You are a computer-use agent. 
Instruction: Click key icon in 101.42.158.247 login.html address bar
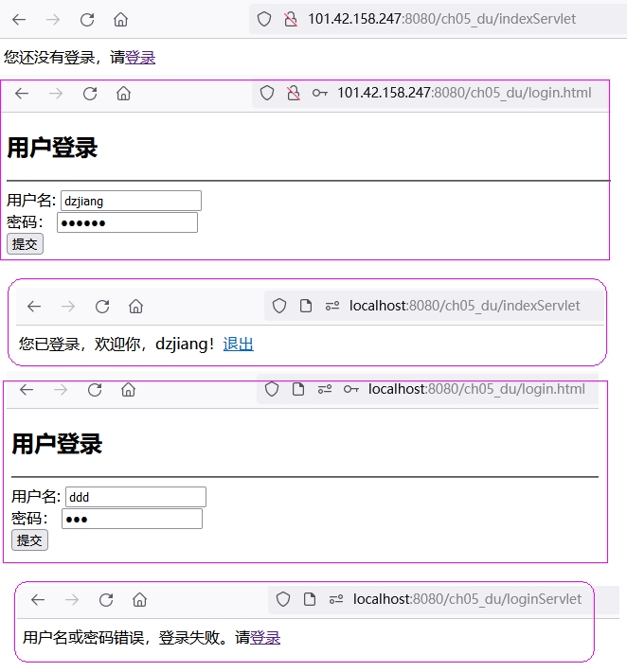(x=320, y=93)
